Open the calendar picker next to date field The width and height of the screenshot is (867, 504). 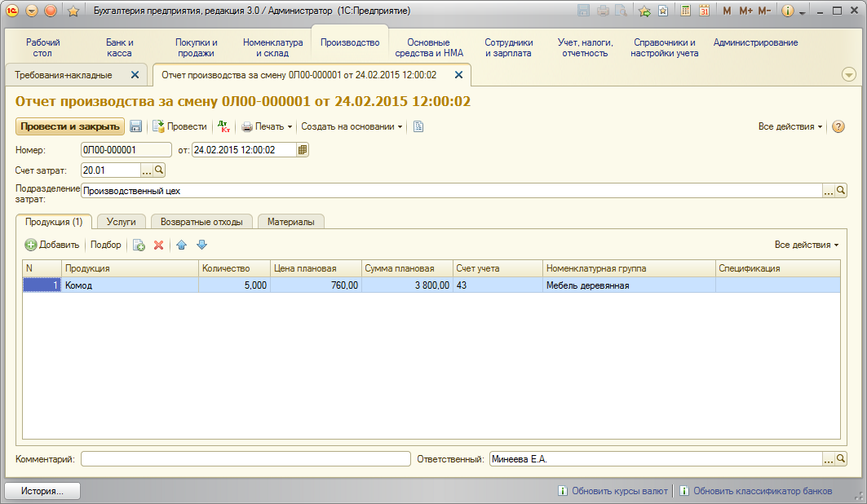pyautogui.click(x=303, y=150)
